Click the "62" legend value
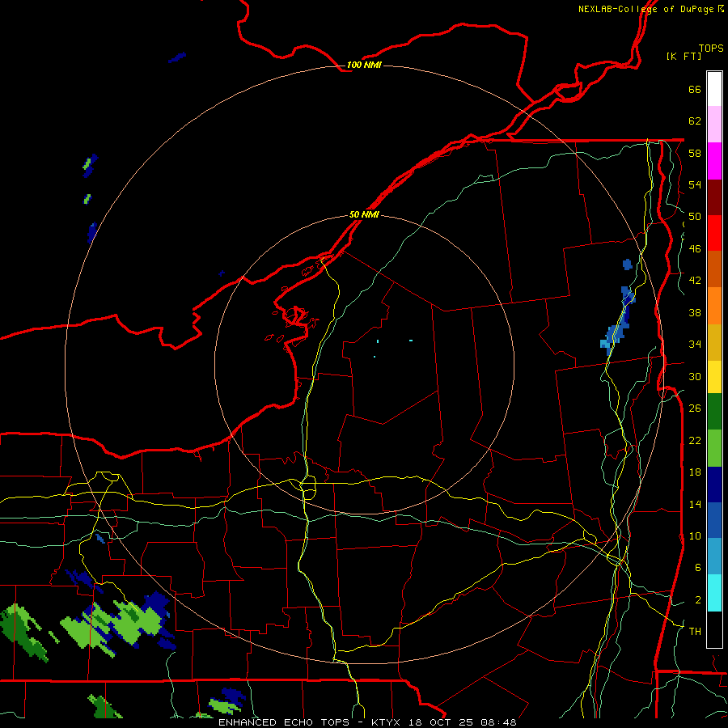The height and width of the screenshot is (728, 728). tap(695, 121)
